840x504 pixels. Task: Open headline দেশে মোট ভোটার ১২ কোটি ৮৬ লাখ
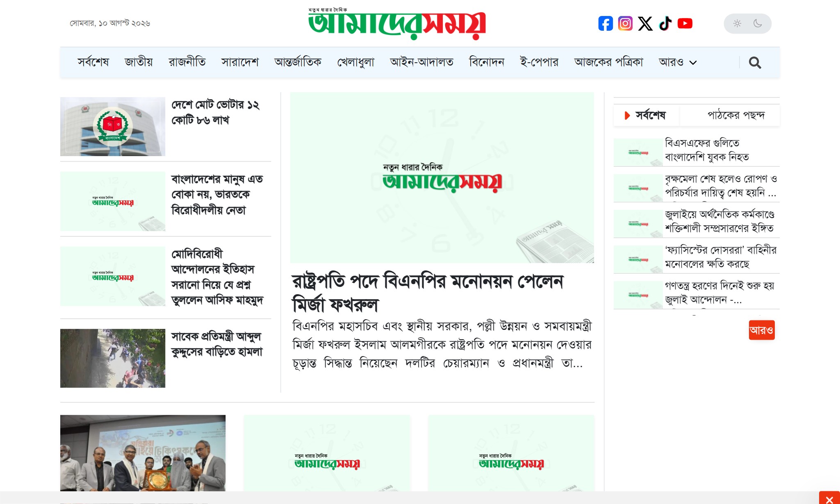pyautogui.click(x=215, y=112)
